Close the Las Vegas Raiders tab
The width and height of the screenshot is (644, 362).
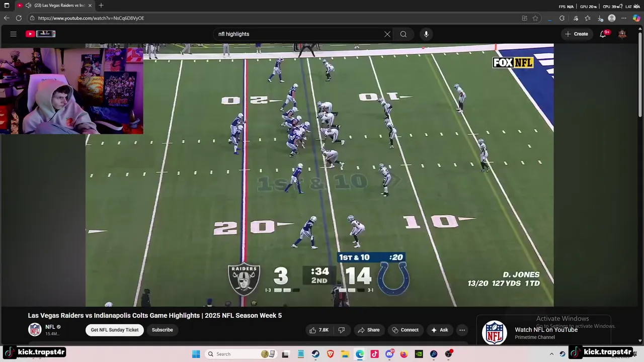tap(90, 6)
